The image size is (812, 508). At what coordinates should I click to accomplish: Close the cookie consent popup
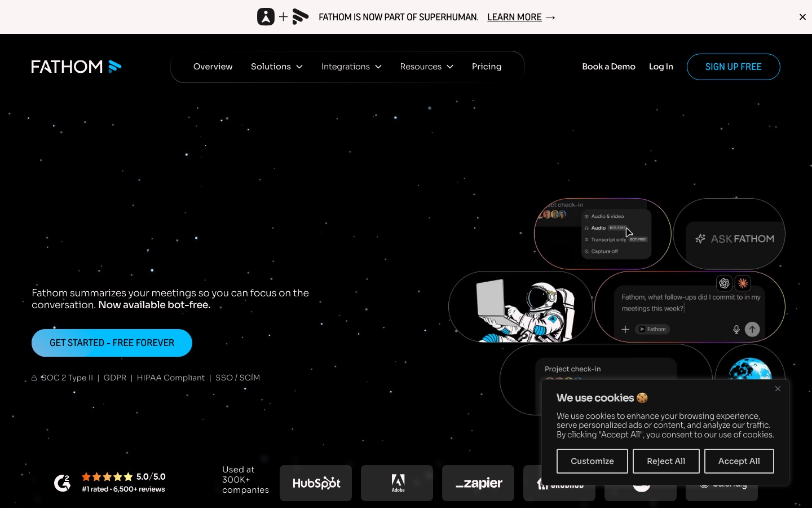click(x=778, y=388)
